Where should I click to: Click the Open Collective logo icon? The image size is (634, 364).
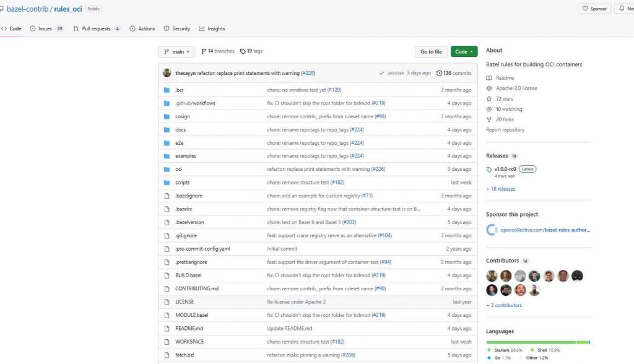(x=492, y=230)
